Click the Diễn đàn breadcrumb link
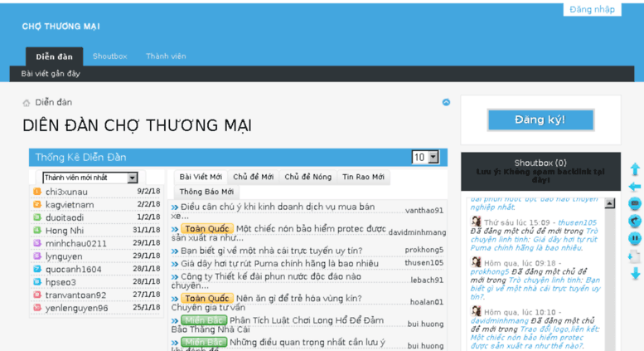644x351 pixels. coord(53,102)
